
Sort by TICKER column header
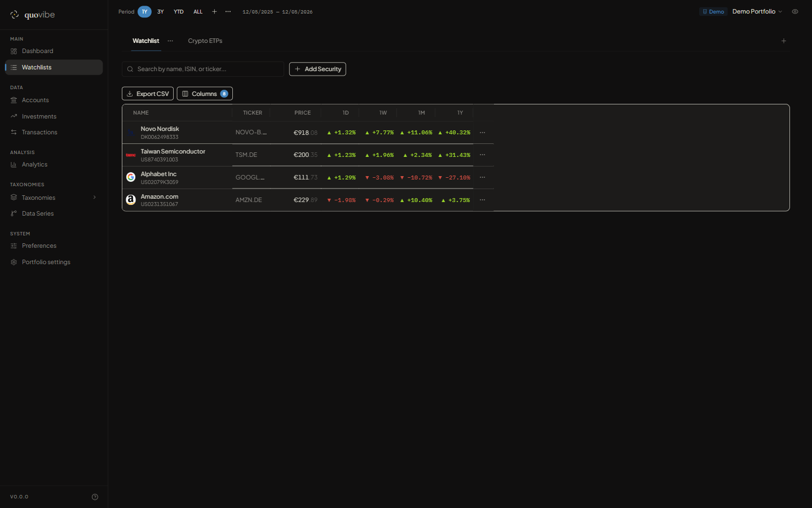[253, 113]
